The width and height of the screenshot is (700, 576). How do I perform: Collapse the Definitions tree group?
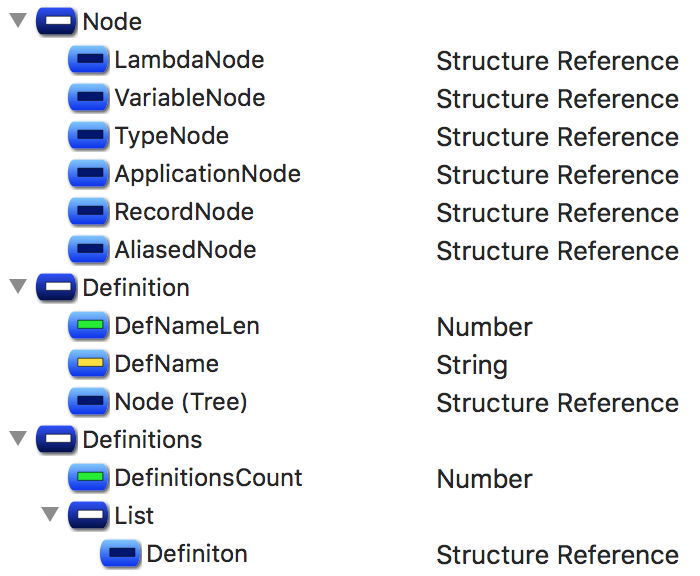click(x=16, y=440)
